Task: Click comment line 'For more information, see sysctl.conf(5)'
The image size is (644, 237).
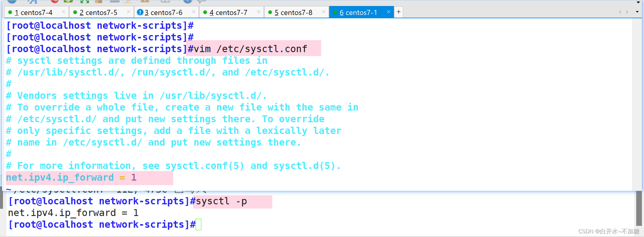Action: click(x=173, y=166)
